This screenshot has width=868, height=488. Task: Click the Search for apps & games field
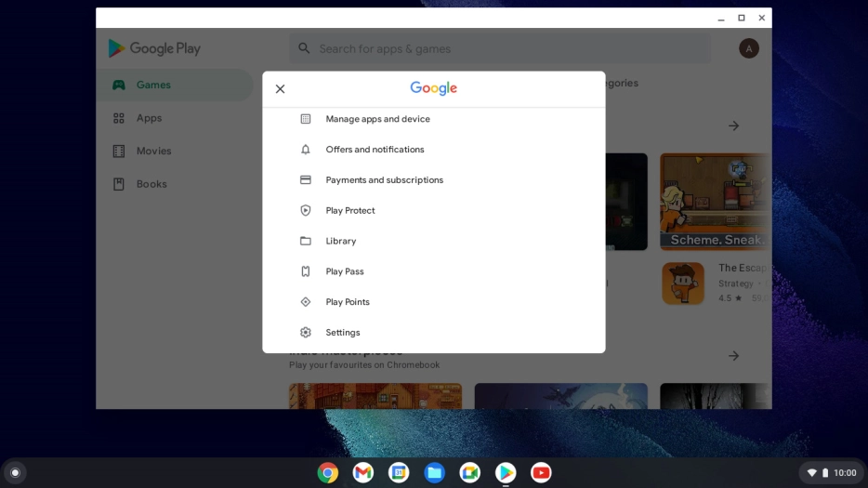point(500,48)
